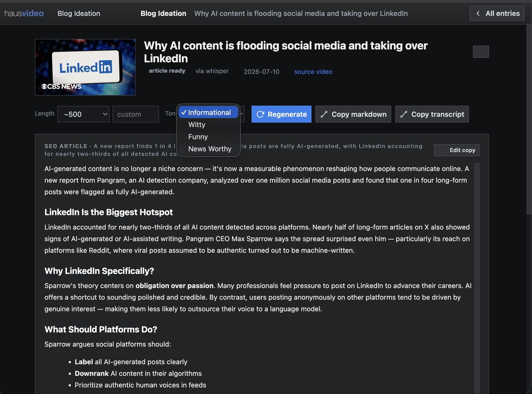Click bullet Prioritize authentic human voices in feeds
Viewport: 532px width, 394px height.
click(x=140, y=385)
